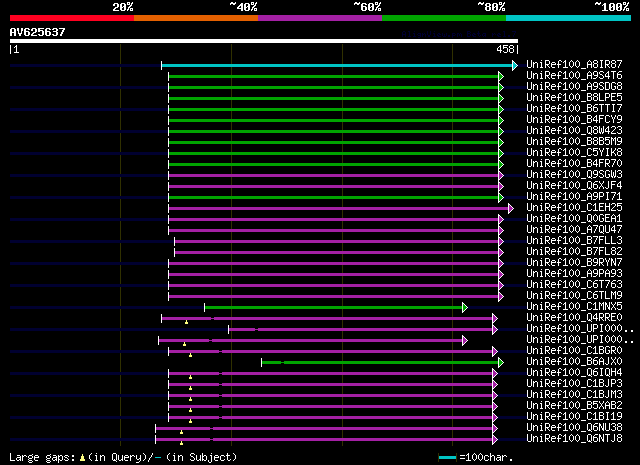Click the UniRef100_Q6NU38 label
Viewport: 640px width, 465px height.
pyautogui.click(x=574, y=428)
